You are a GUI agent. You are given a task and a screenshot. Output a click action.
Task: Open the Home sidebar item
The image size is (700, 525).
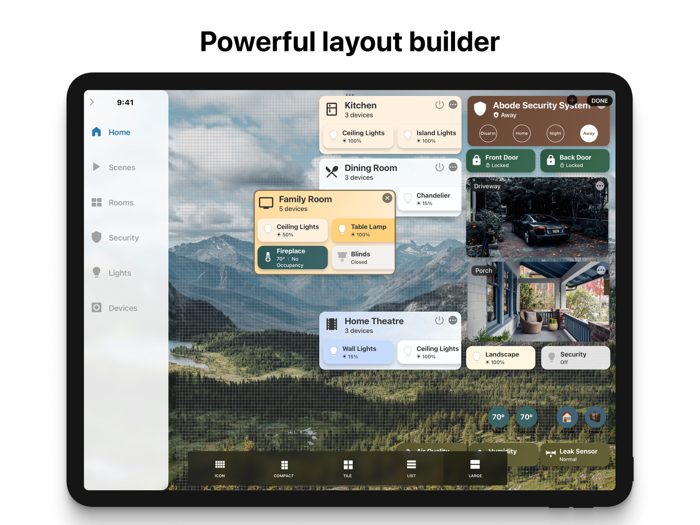pyautogui.click(x=111, y=132)
